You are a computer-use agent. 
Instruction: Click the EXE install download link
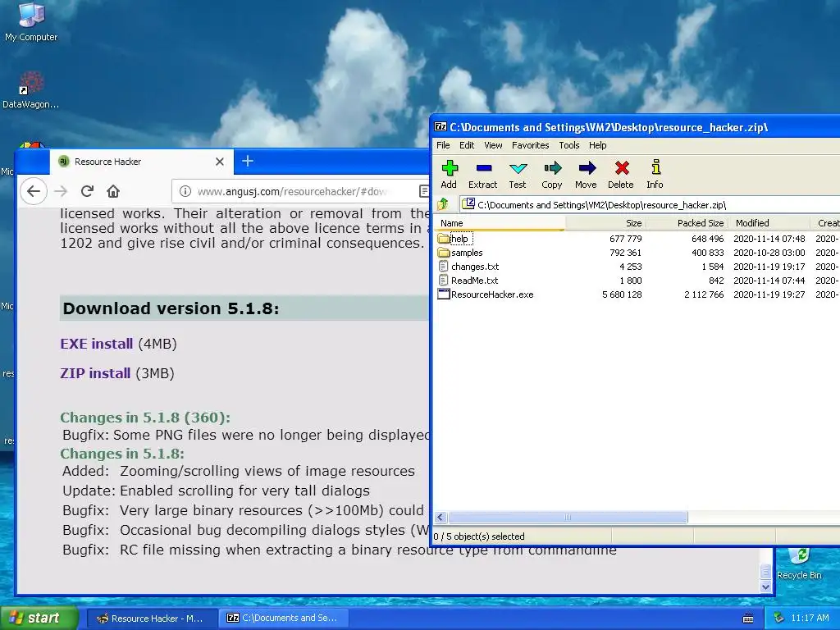pyautogui.click(x=97, y=344)
